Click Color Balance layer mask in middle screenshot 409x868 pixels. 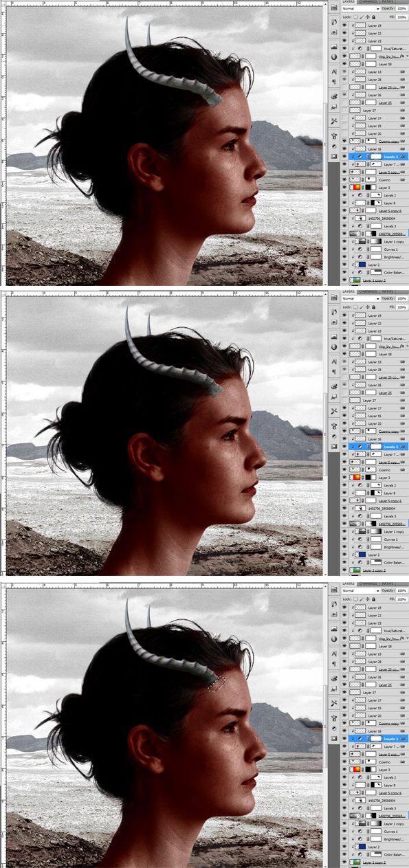coord(376,562)
